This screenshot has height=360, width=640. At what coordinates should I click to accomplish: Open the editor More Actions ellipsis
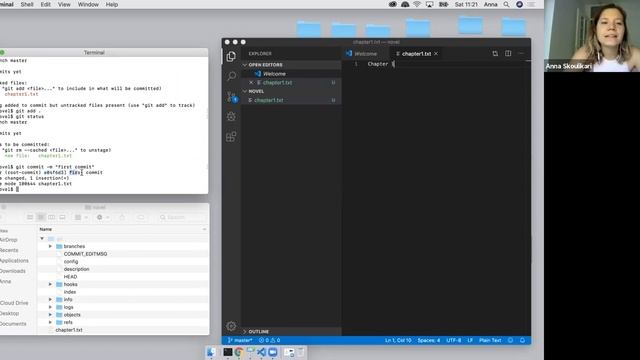pyautogui.click(x=521, y=53)
